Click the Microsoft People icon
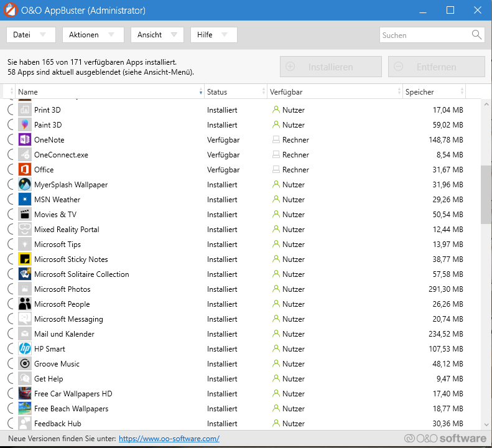This screenshot has width=492, height=448. (25, 304)
